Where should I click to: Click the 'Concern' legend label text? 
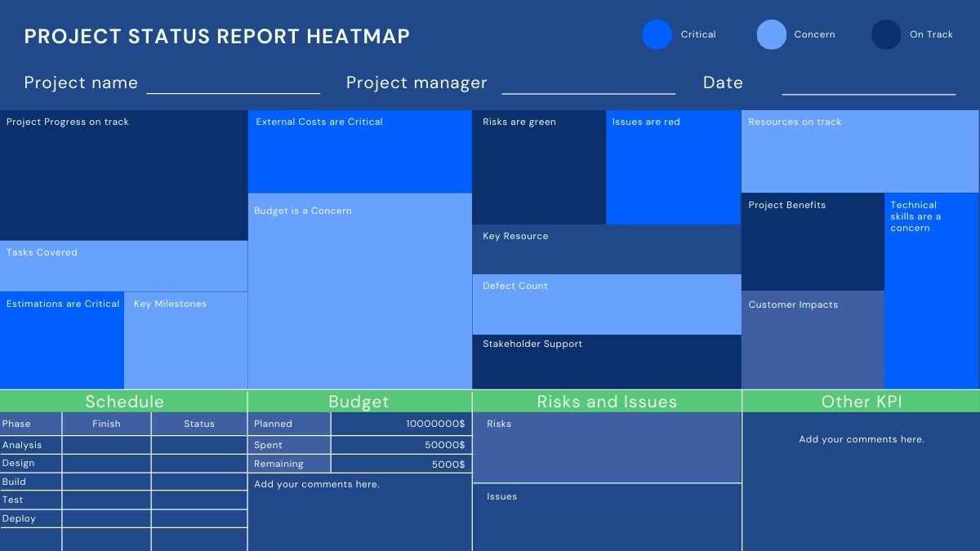[814, 34]
